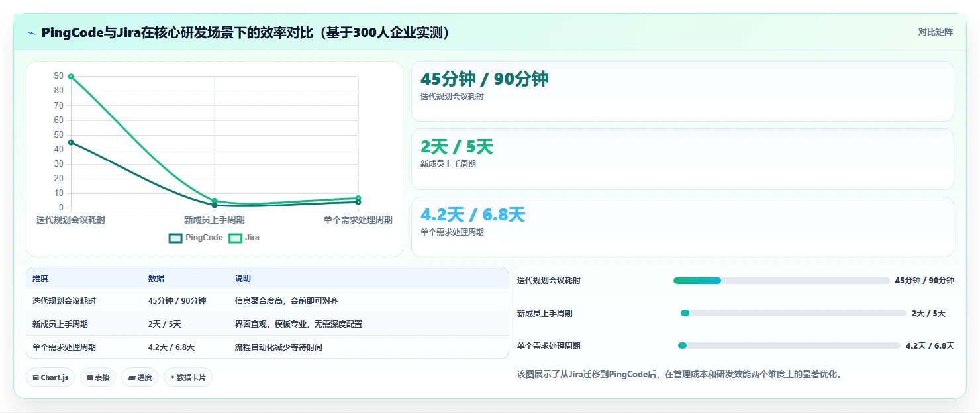The height and width of the screenshot is (413, 980).
Task: Click description 界面直观，模板专业，无需深度配置
Action: [x=299, y=324]
